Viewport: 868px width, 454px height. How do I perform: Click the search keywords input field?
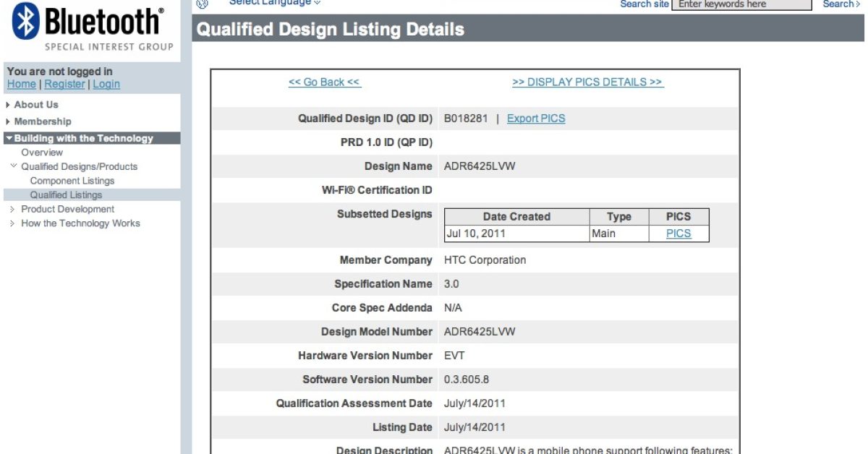pos(741,4)
